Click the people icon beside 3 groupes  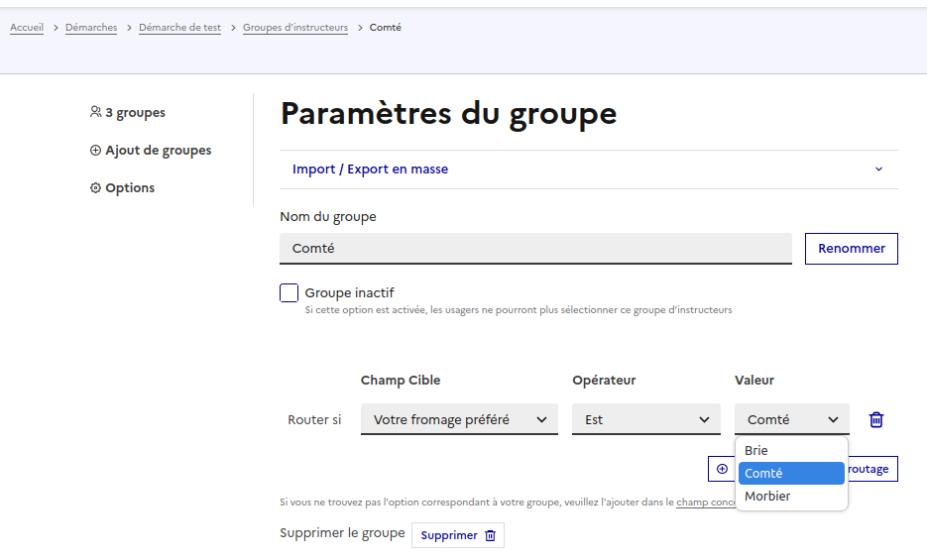[x=95, y=113]
